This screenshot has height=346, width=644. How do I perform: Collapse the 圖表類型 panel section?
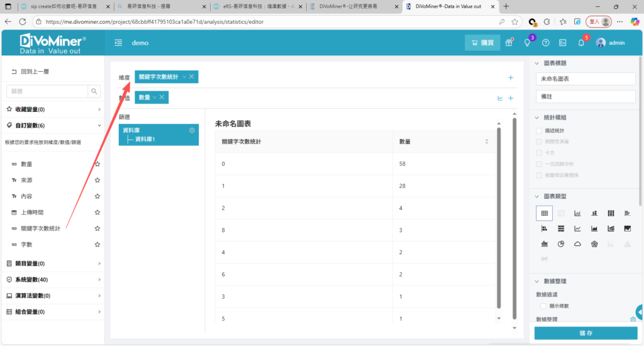[538, 196]
